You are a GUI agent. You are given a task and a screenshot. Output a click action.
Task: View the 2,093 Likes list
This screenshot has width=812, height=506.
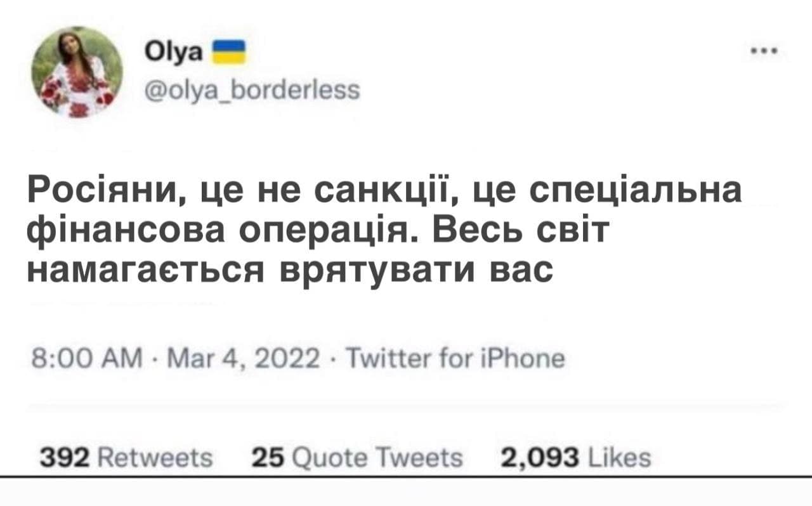point(575,457)
